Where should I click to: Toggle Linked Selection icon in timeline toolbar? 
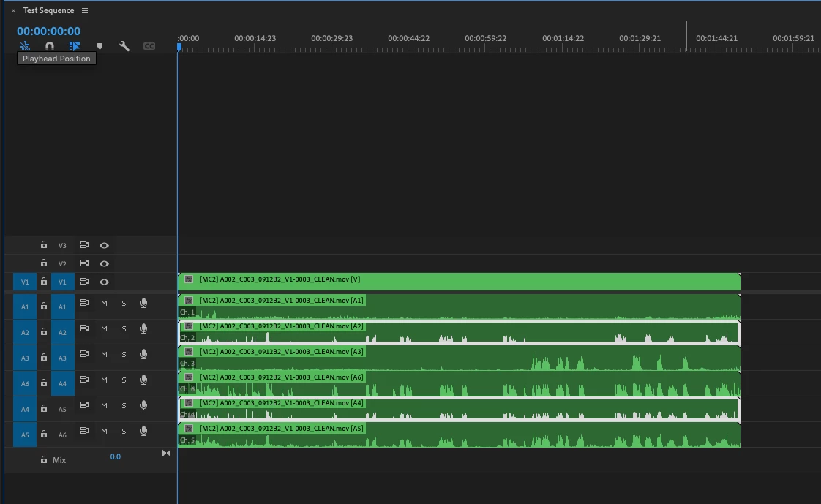(75, 46)
